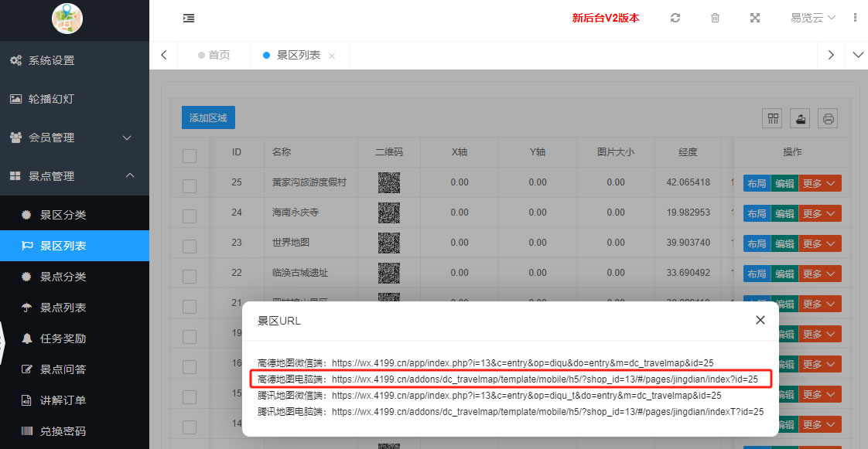The image size is (868, 449).
Task: Click the 经度 value 42.065418
Action: (x=689, y=182)
